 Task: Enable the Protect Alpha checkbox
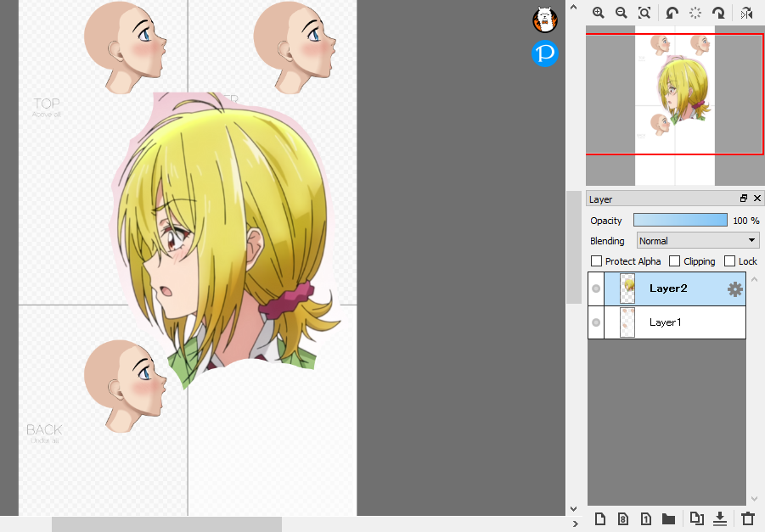(x=596, y=261)
